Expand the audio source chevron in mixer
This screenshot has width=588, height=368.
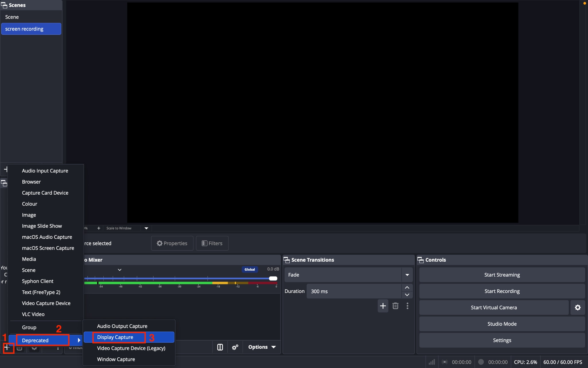120,270
